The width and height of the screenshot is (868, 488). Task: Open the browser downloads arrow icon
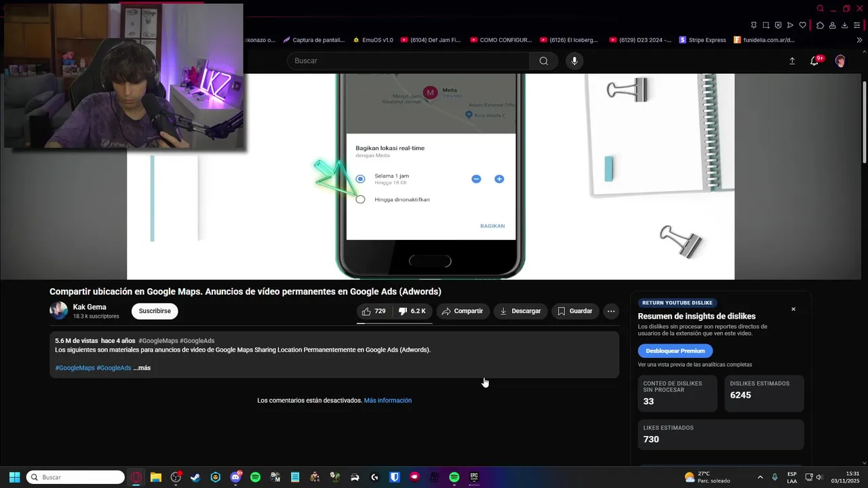pos(845,25)
